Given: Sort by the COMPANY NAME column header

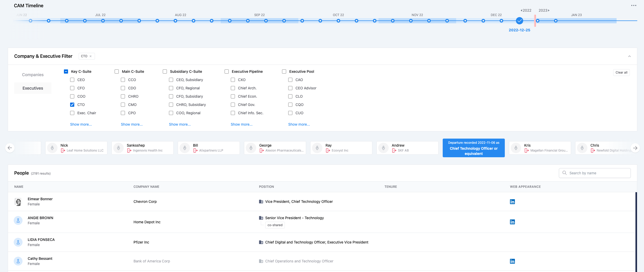Looking at the screenshot, I should [146, 187].
